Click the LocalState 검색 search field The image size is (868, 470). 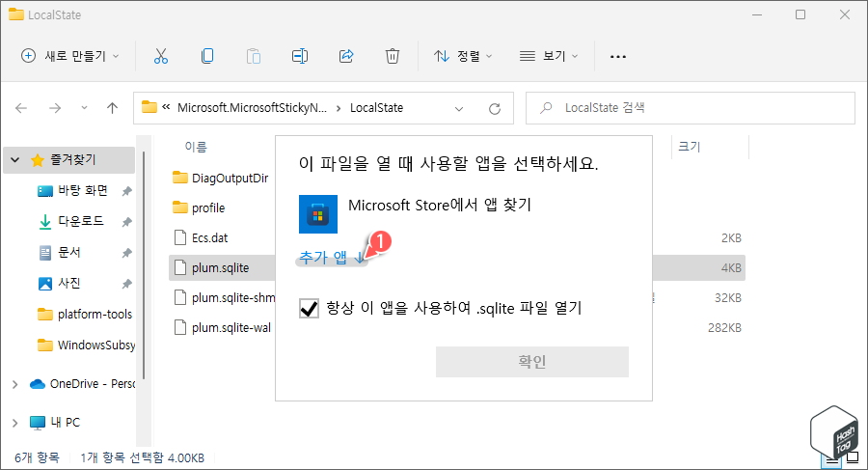pyautogui.click(x=691, y=108)
